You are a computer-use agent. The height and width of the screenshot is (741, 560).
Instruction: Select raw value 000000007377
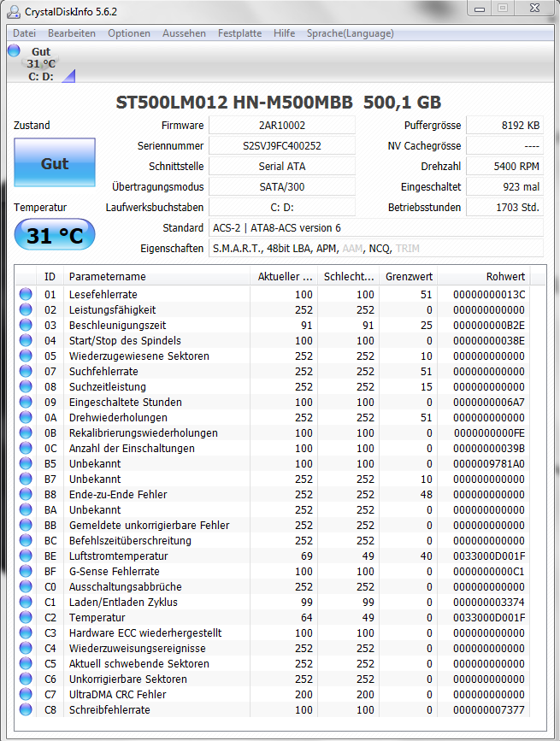(x=489, y=710)
